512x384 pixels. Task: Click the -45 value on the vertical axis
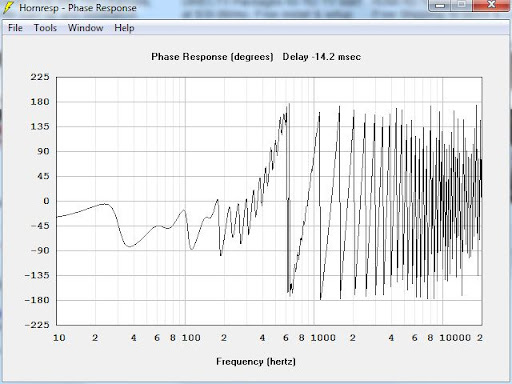click(40, 226)
